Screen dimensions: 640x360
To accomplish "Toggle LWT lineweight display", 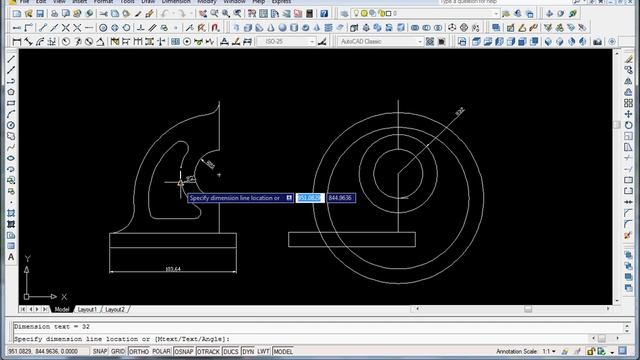I will point(263,351).
